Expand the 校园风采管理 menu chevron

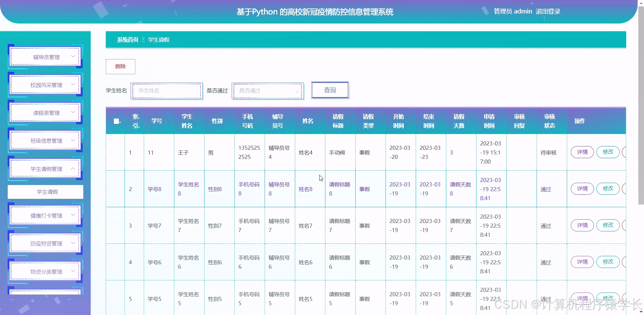coord(73,84)
